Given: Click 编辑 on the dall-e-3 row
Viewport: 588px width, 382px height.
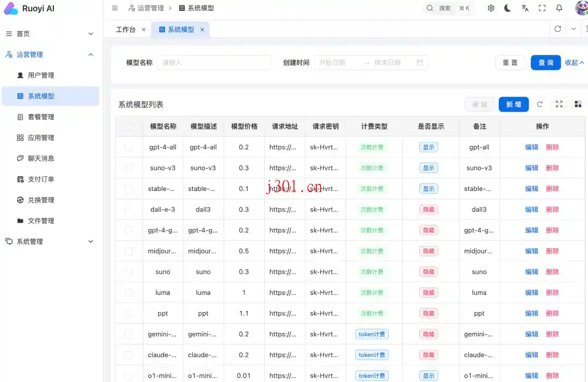Looking at the screenshot, I should pos(531,210).
